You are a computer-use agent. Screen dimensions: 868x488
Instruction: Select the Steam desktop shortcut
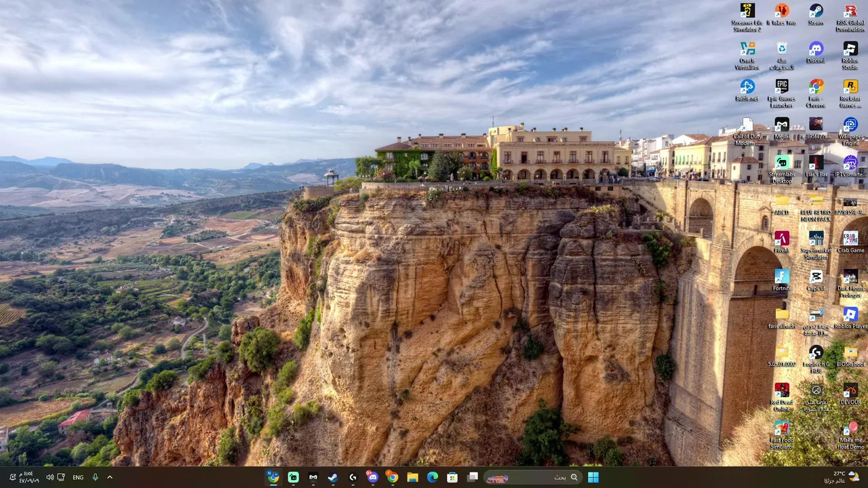(x=816, y=15)
